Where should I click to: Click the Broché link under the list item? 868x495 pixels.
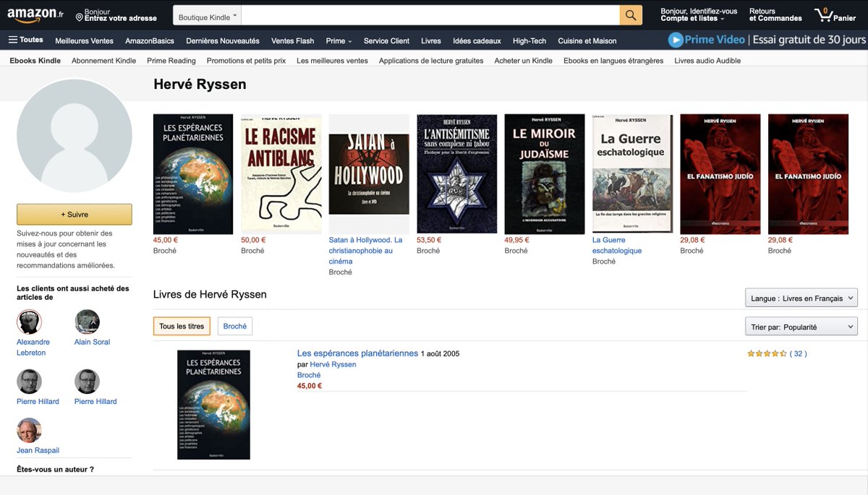tap(309, 375)
